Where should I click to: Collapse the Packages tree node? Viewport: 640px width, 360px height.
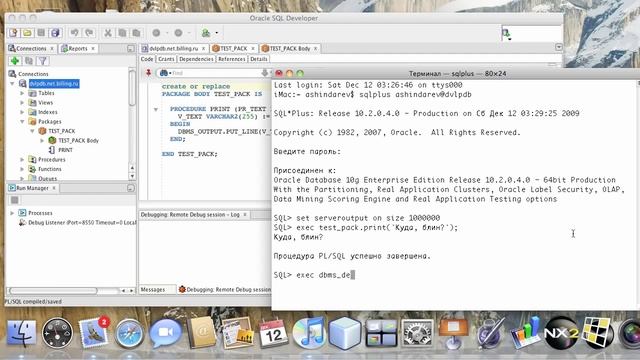(x=22, y=122)
